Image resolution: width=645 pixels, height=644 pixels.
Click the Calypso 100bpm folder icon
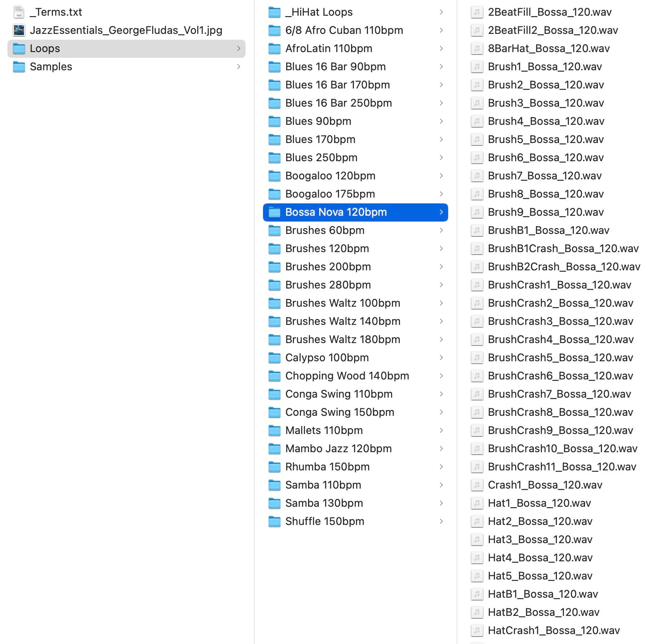pos(274,358)
